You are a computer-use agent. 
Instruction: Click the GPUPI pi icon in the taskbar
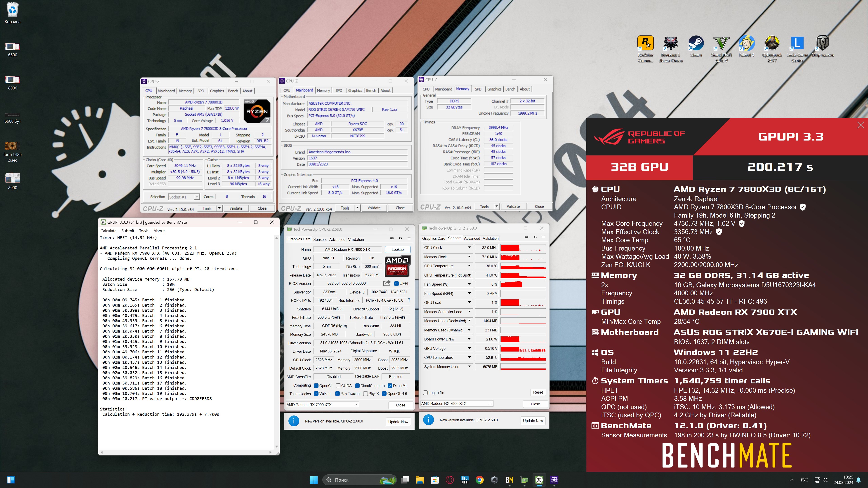[x=539, y=480]
